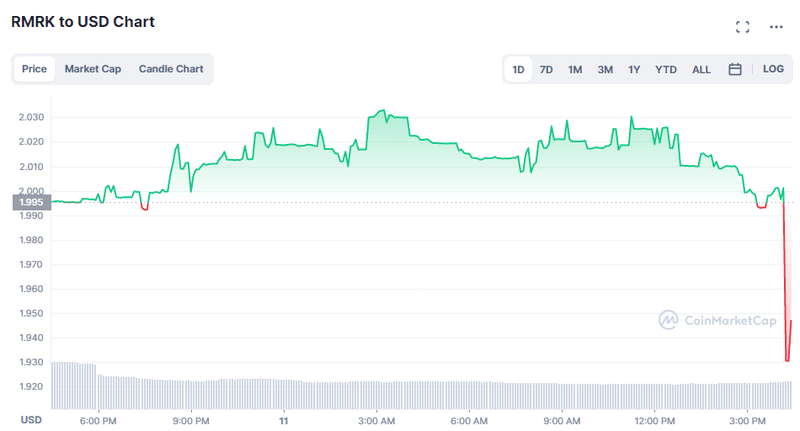Switch to the Price tab

coord(35,69)
